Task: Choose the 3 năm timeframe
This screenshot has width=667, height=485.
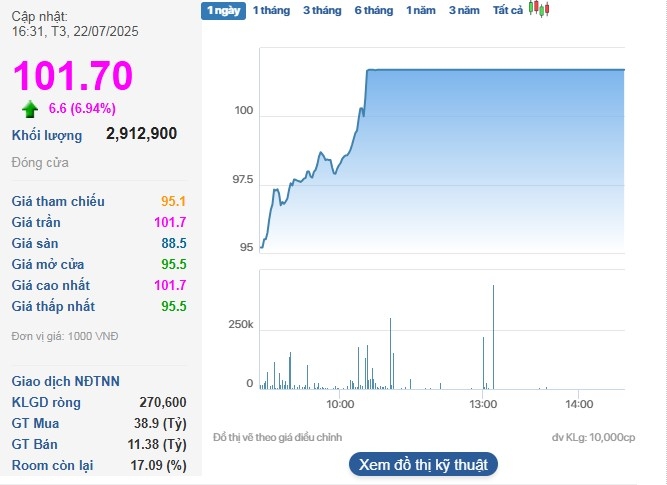Action: coord(464,10)
